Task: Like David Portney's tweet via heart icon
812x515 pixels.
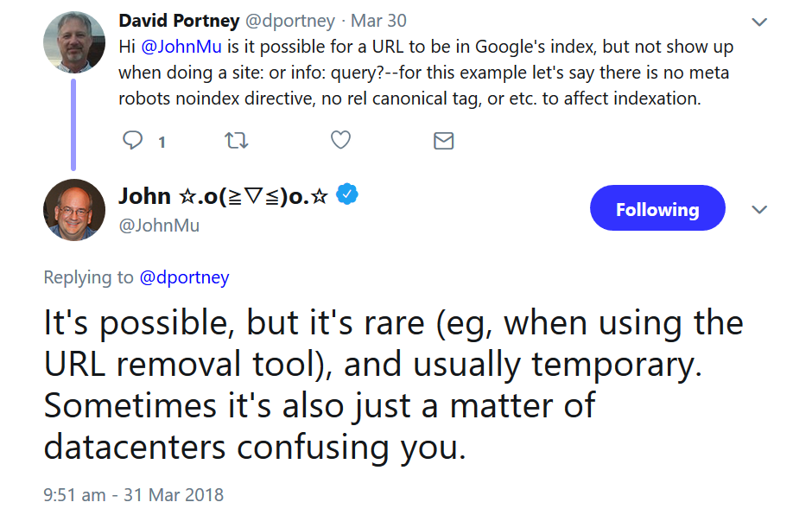Action: click(x=339, y=139)
